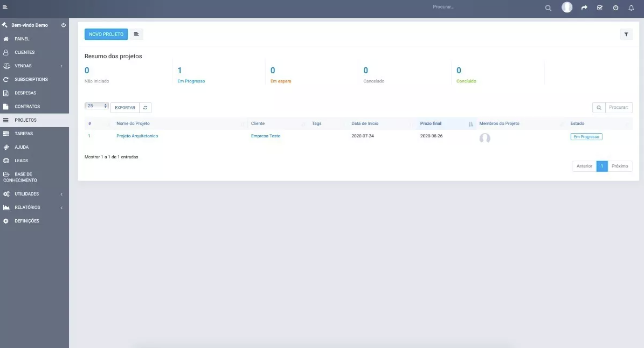
Task: Select CLIENTES in the sidebar menu
Action: [x=25, y=52]
